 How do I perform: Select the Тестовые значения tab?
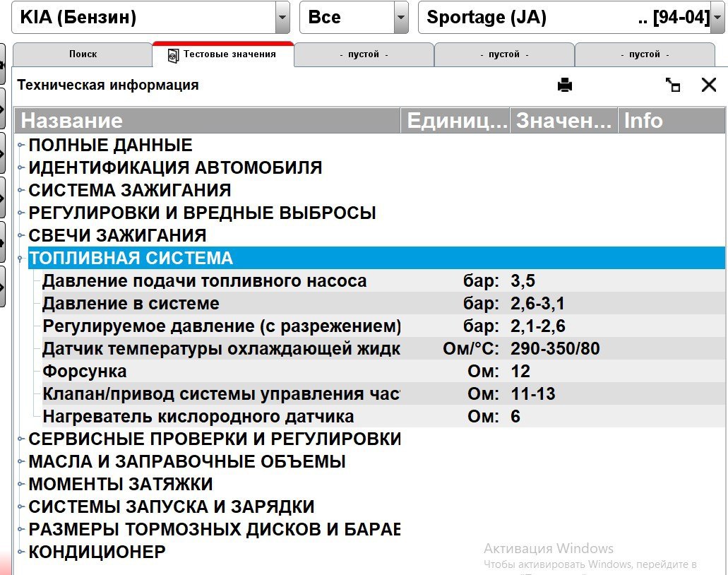223,54
